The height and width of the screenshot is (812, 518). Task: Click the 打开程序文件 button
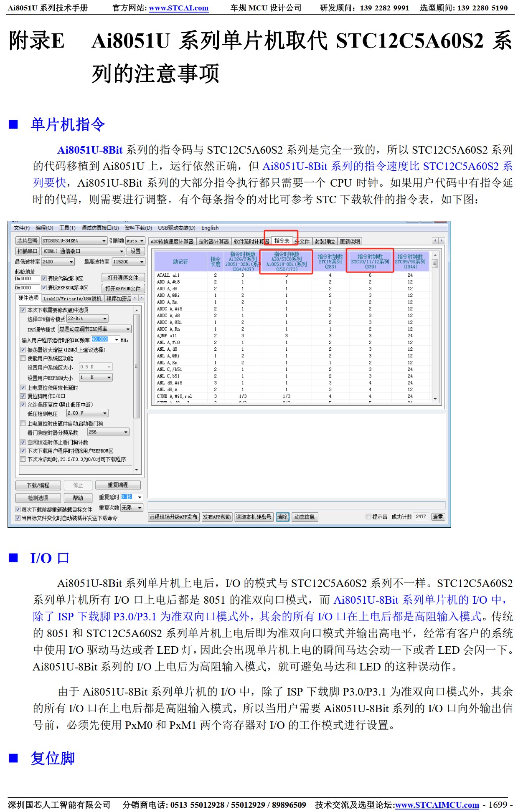point(123,278)
